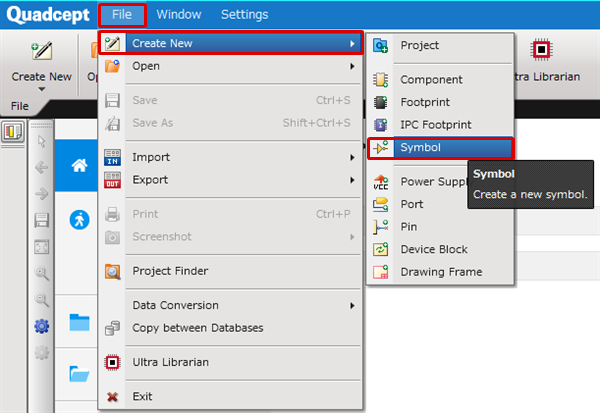Click the Save As menu entry

230,123
